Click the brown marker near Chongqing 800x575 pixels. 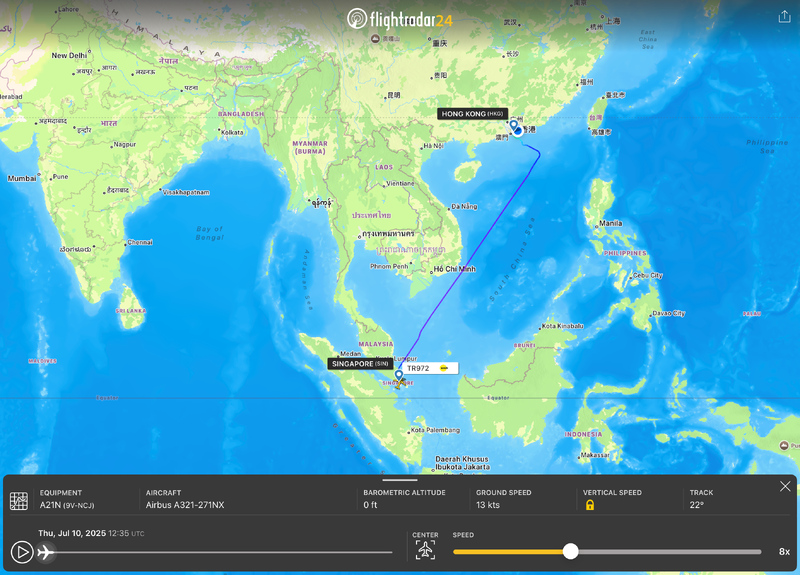coord(375,39)
